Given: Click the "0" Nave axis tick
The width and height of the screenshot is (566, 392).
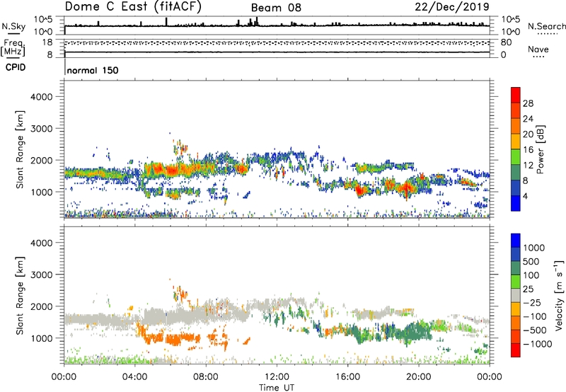Looking at the screenshot, I should 504,55.
